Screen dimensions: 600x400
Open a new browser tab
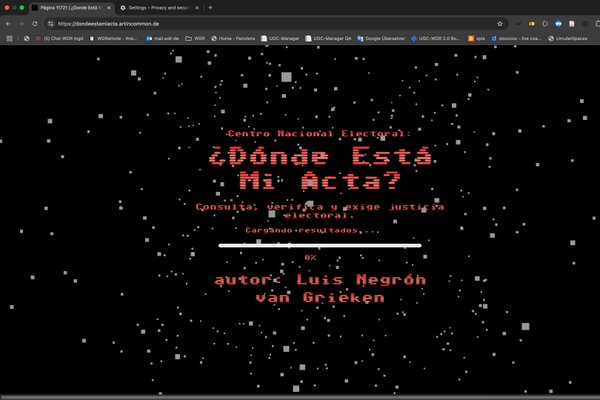tap(210, 7)
